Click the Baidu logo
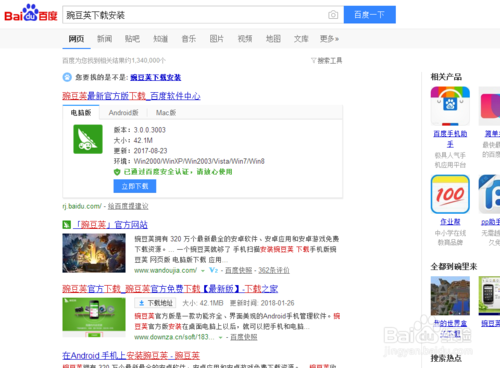Screen dimensions: 500x368 [31, 14]
